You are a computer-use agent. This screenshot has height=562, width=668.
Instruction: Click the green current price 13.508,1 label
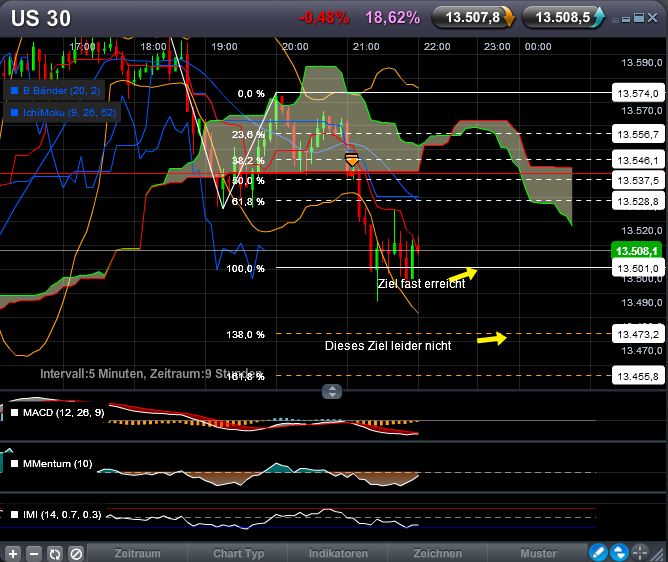638,251
